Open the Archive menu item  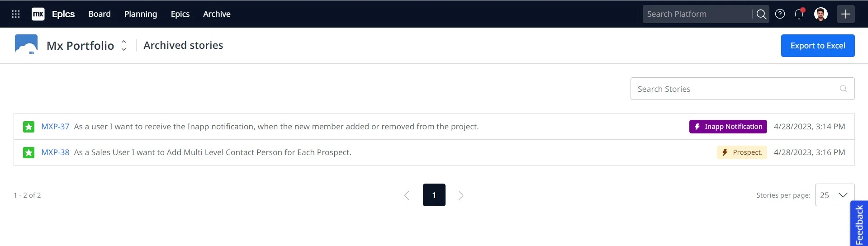[217, 14]
